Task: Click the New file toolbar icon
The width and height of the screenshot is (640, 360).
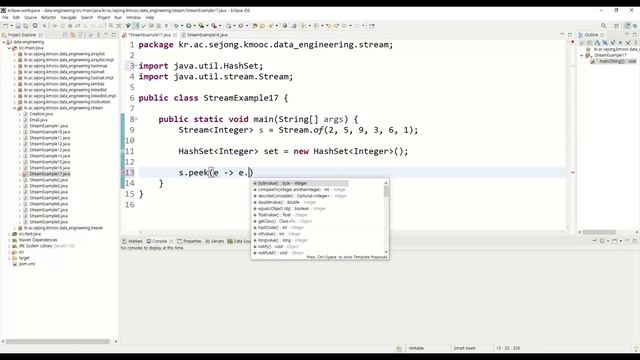Action: click(5, 26)
